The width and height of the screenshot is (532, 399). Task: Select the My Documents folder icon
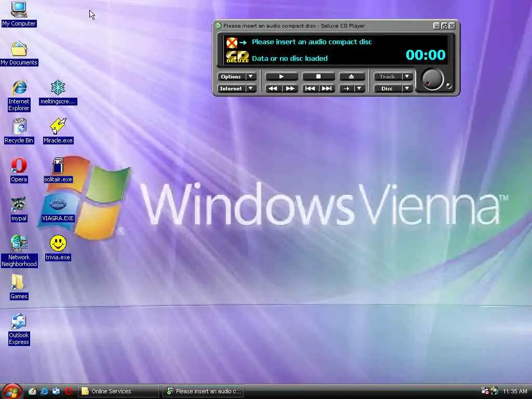pyautogui.click(x=19, y=54)
